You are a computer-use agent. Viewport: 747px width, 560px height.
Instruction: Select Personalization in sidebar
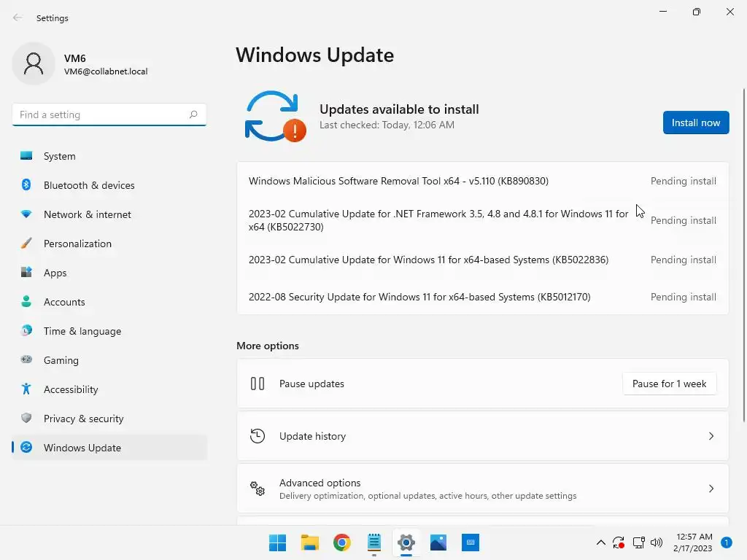point(109,244)
